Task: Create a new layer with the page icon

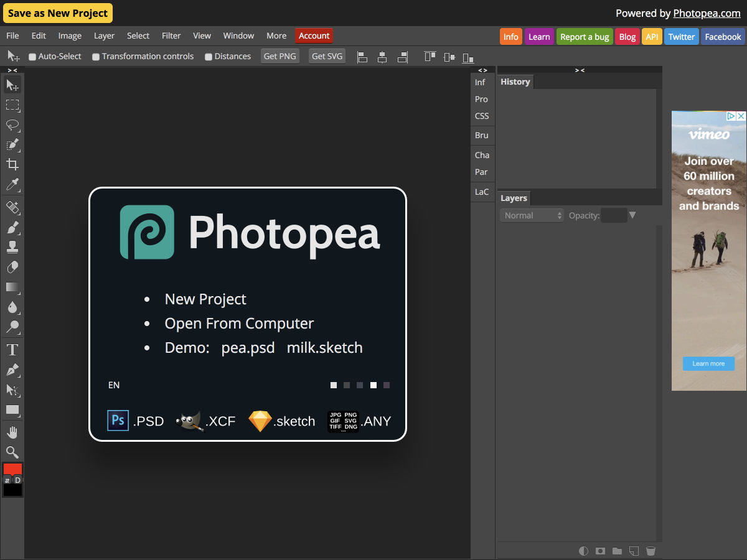Action: [x=634, y=551]
